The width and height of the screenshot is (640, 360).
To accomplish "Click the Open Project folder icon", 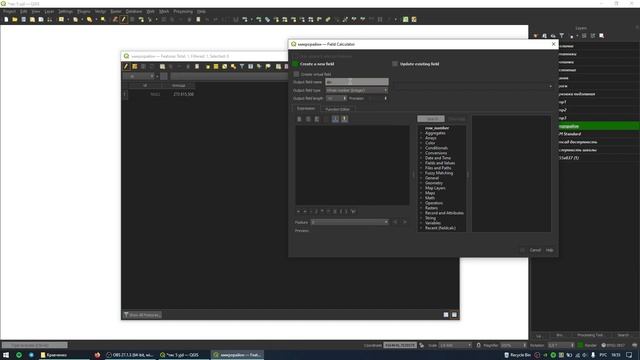I will pos(15,19).
